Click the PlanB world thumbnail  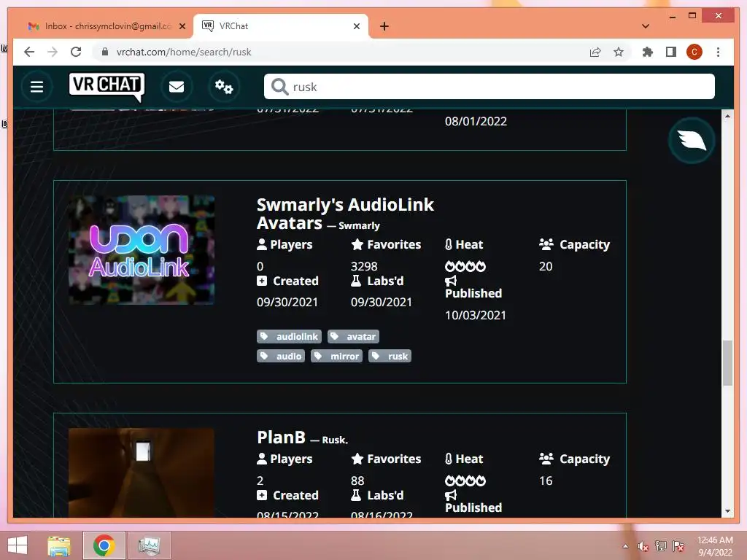pos(142,472)
